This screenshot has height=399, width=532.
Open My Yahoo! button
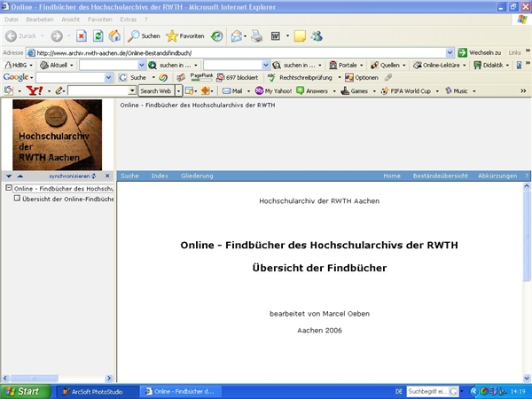pyautogui.click(x=273, y=91)
